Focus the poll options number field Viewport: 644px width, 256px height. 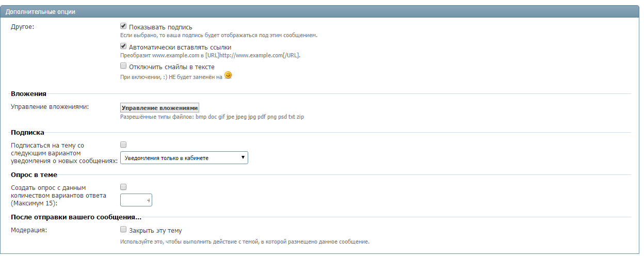click(136, 200)
